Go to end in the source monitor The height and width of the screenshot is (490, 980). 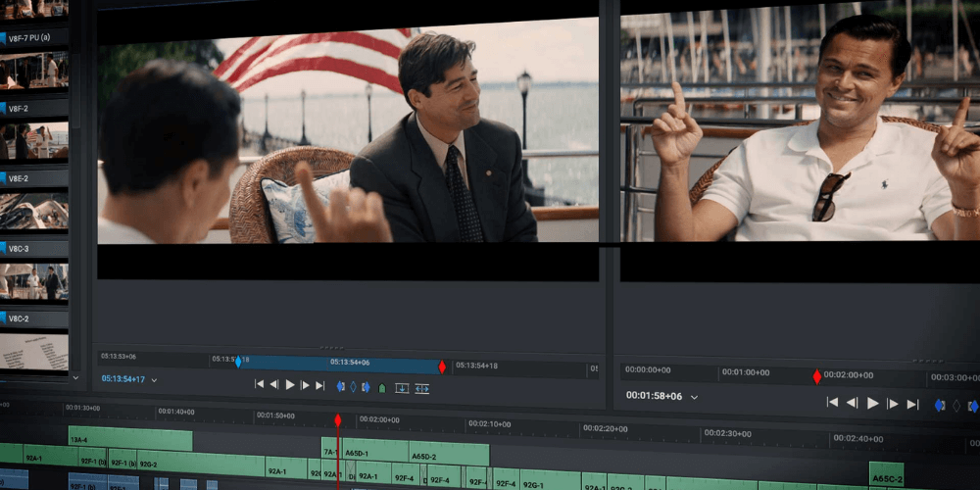point(320,385)
